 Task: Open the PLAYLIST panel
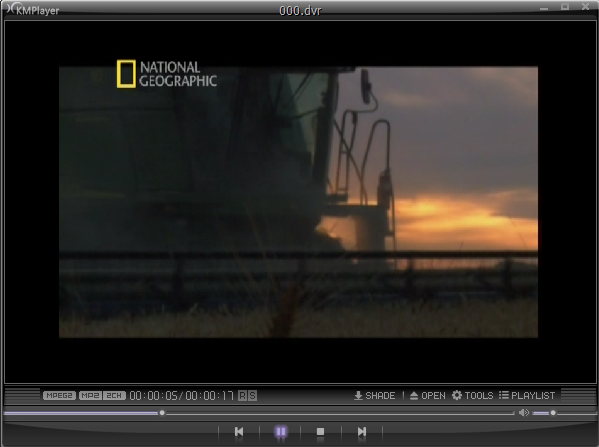point(527,395)
